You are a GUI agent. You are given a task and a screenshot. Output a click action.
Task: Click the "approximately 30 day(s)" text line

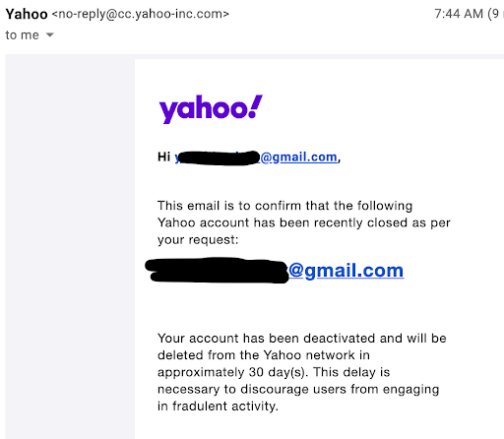274,372
